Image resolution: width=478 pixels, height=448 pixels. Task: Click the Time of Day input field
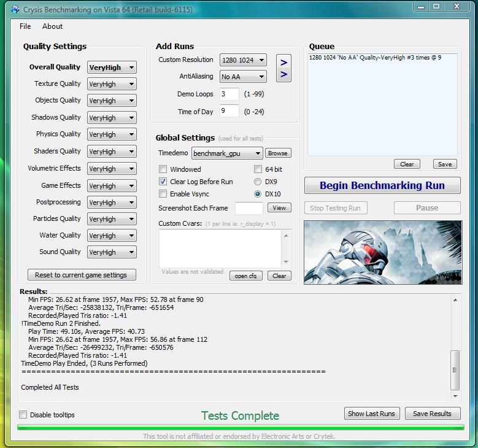(229, 110)
